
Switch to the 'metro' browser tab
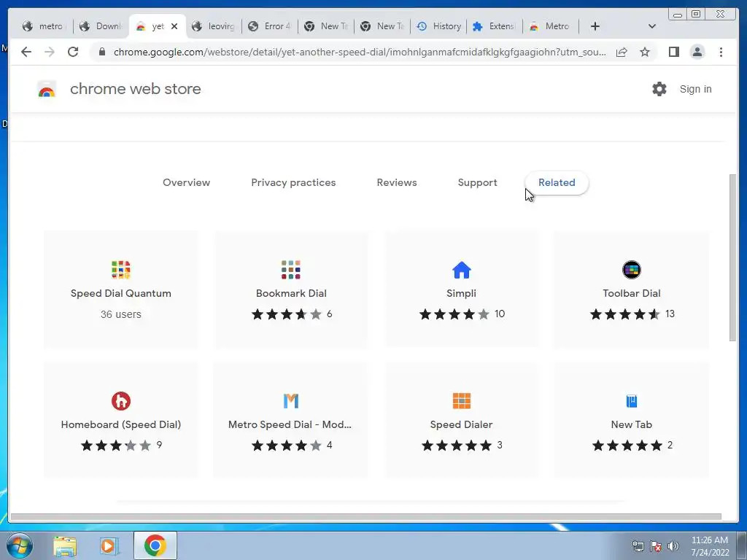43,26
